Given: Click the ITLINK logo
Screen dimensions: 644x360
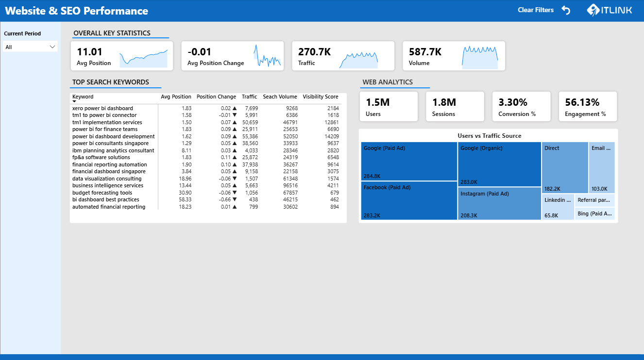Looking at the screenshot, I should coord(609,10).
